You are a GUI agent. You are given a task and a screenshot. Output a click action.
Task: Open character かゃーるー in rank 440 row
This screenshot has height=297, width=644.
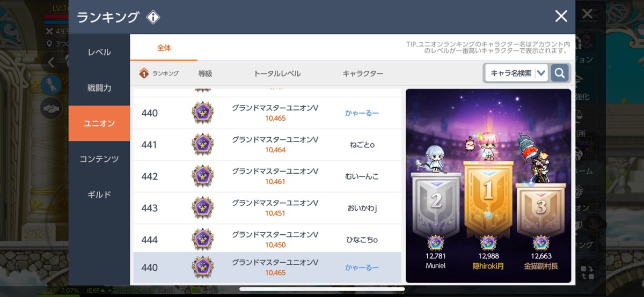362,113
